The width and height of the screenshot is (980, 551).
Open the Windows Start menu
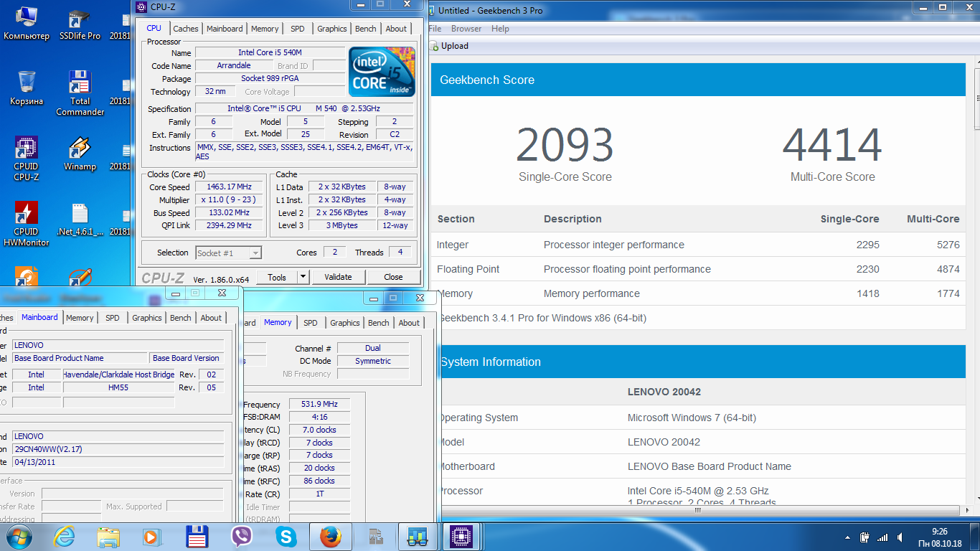coord(19,536)
